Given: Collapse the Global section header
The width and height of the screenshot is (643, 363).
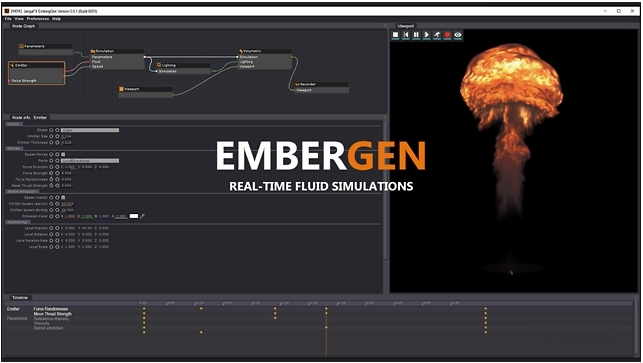Looking at the screenshot, I should [14, 124].
